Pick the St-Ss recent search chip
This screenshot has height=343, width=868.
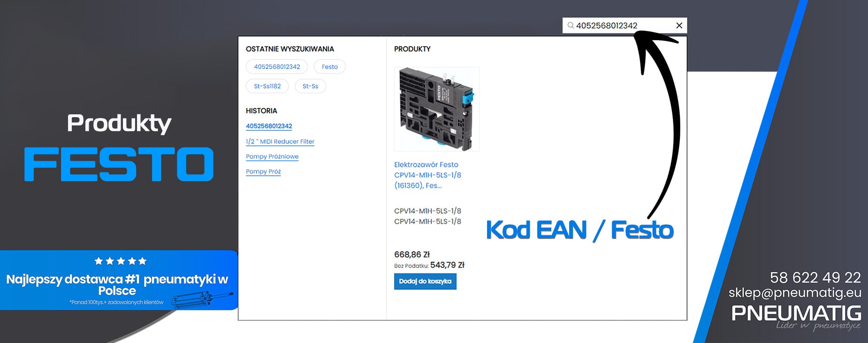coord(310,86)
